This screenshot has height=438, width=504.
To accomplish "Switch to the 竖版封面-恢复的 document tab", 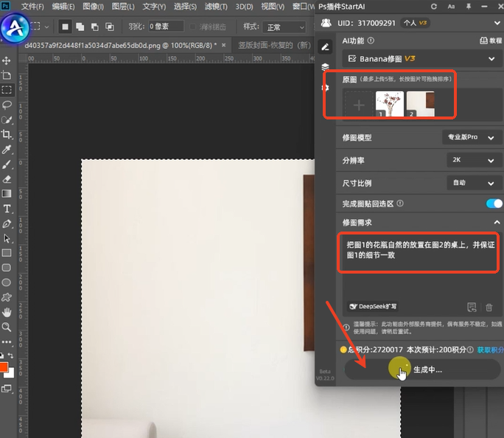I will tap(274, 45).
